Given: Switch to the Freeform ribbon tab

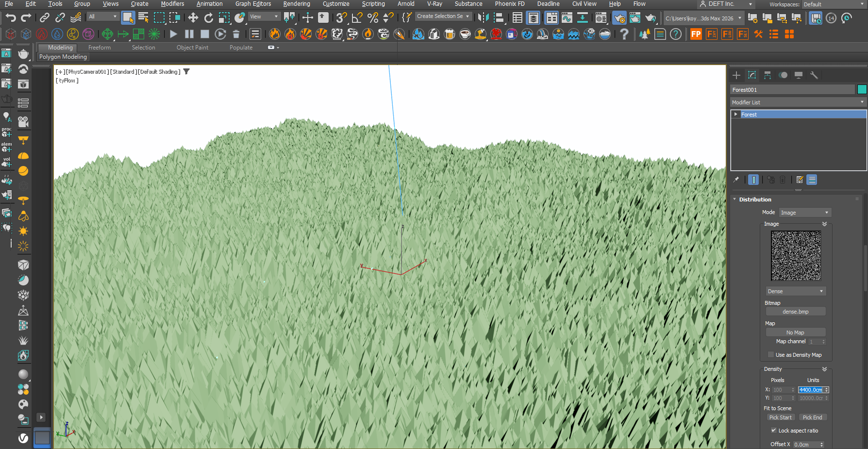Looking at the screenshot, I should 99,47.
